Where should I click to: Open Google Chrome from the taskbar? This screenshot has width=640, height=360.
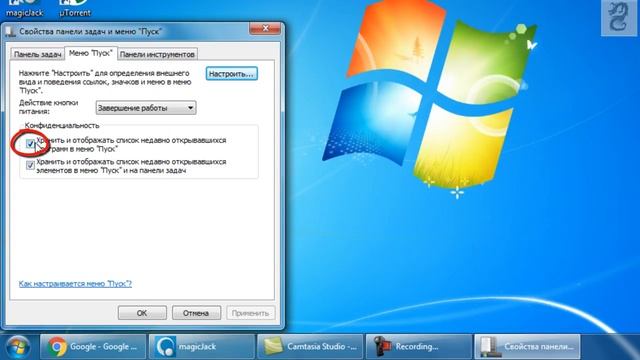pyautogui.click(x=93, y=347)
